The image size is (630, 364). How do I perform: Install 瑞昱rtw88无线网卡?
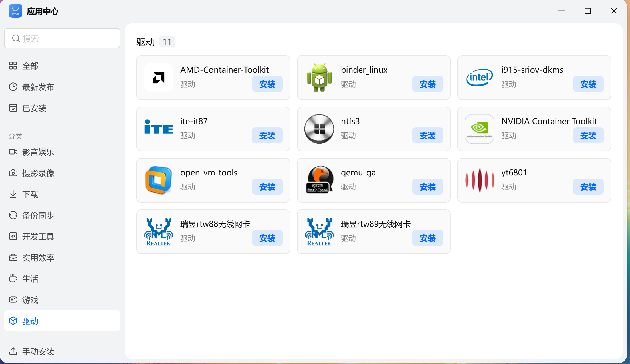(267, 238)
